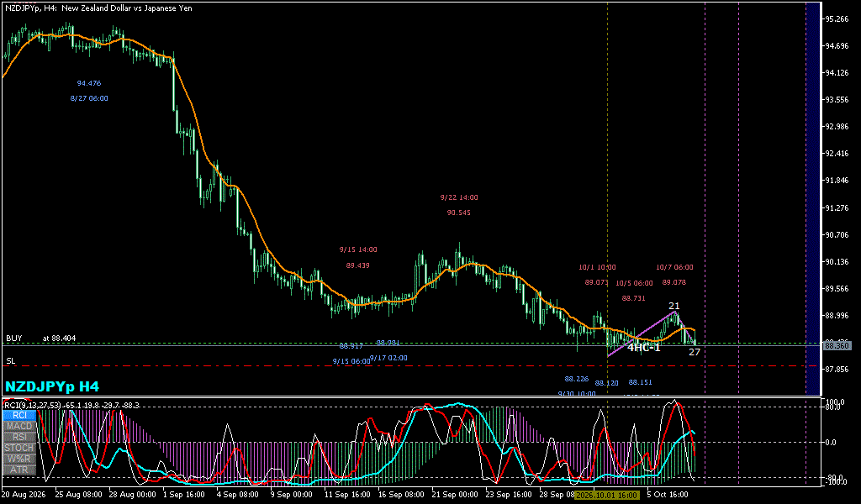Click the price label 89.073
This screenshot has width=861, height=504.
pyautogui.click(x=597, y=283)
